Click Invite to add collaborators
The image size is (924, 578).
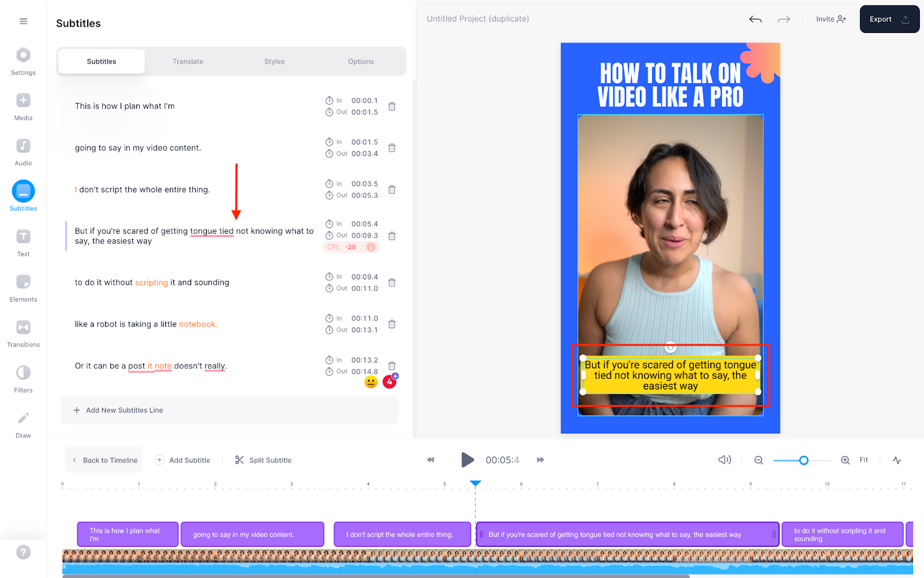pos(831,19)
